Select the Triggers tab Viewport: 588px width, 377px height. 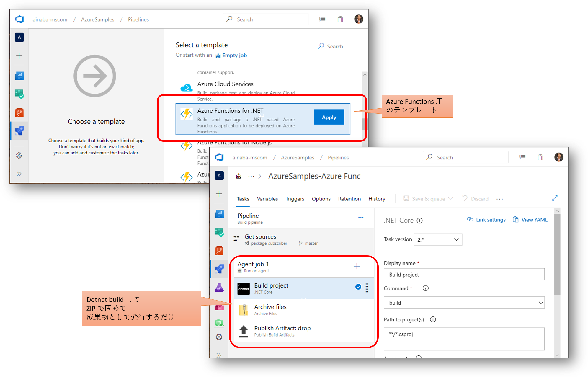click(295, 199)
